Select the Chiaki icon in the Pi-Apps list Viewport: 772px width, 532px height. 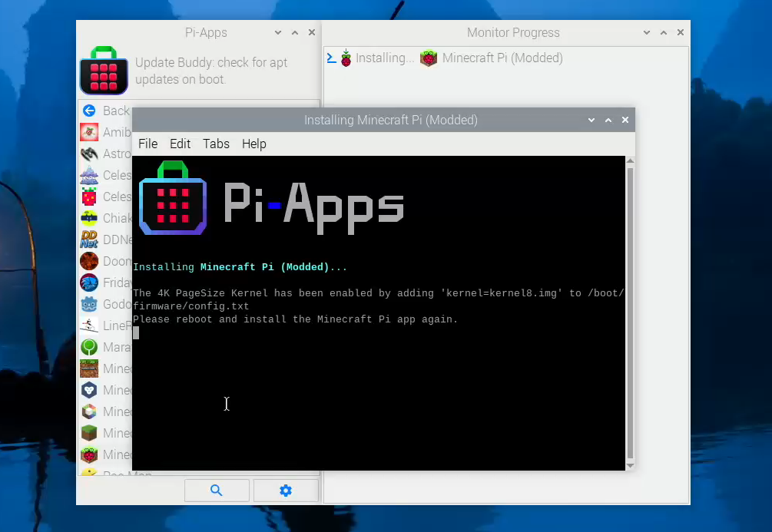coord(89,218)
